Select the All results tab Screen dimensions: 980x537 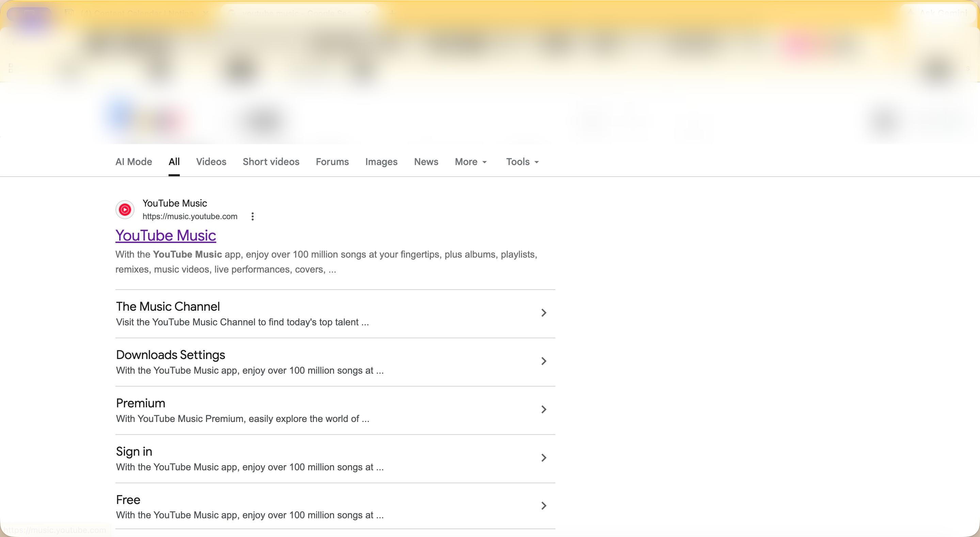(174, 162)
